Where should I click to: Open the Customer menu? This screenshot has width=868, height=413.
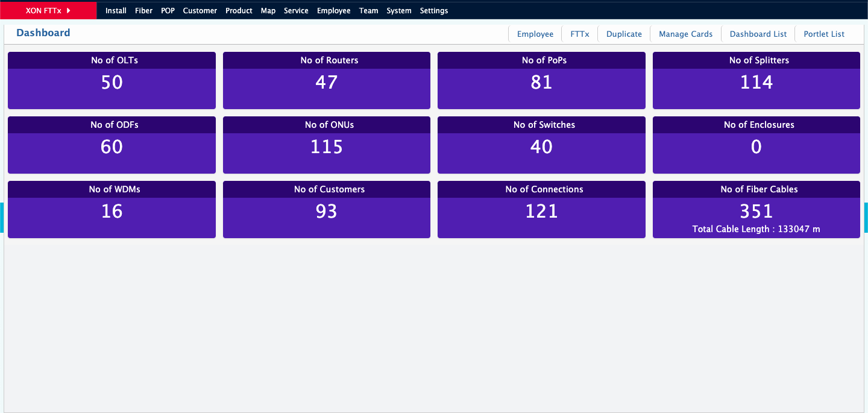(200, 11)
